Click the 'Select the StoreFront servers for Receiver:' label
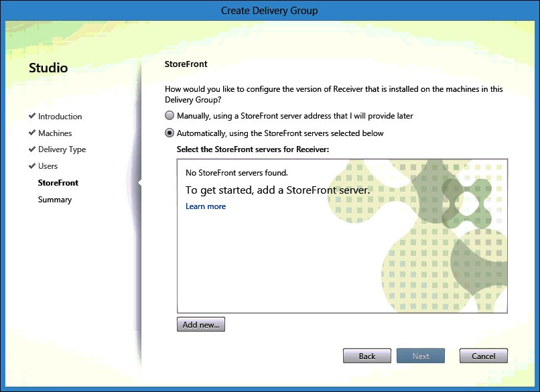The image size is (540, 392). [x=253, y=149]
